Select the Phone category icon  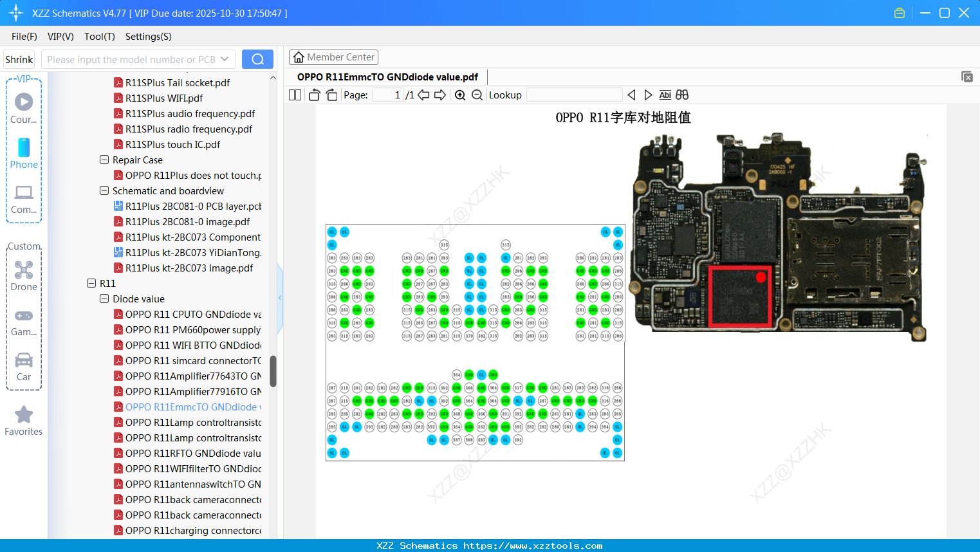[24, 153]
